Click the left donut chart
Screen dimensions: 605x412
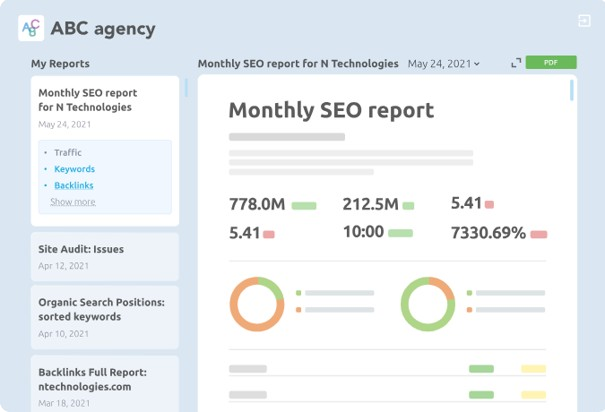258,303
